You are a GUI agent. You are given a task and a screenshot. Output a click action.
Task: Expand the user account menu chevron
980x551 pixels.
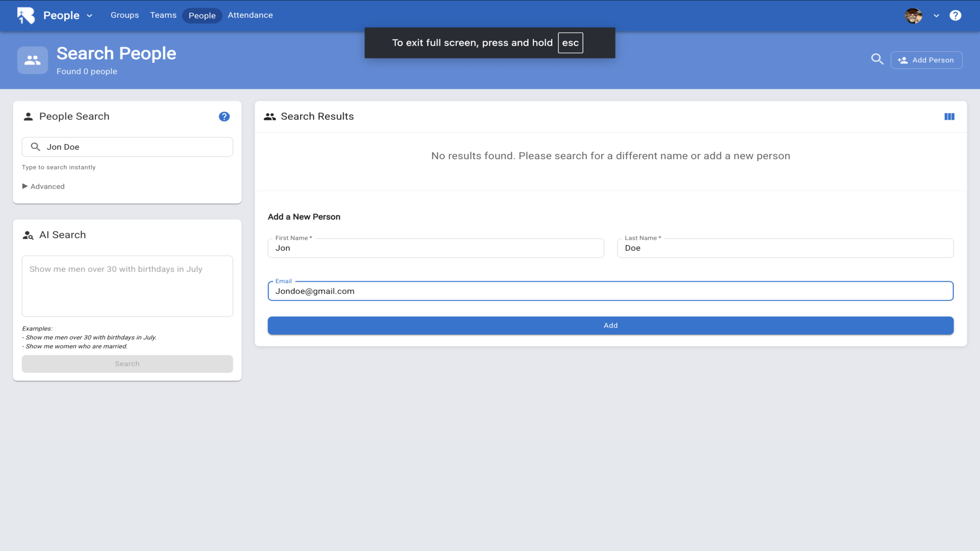936,16
